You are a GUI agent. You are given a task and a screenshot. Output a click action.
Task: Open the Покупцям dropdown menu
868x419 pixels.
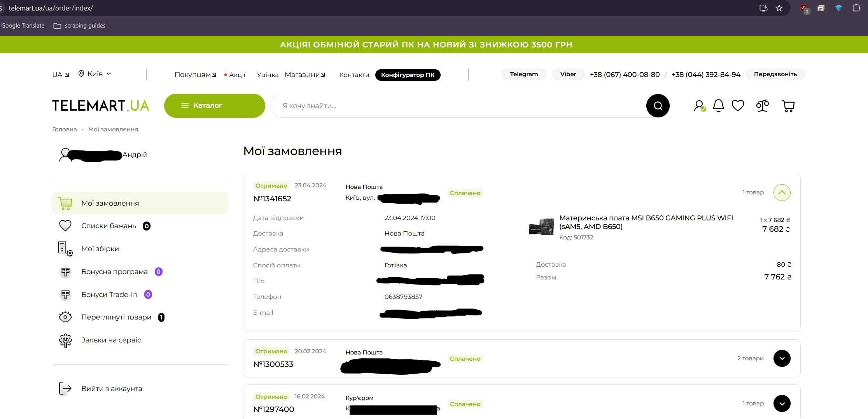(x=195, y=75)
